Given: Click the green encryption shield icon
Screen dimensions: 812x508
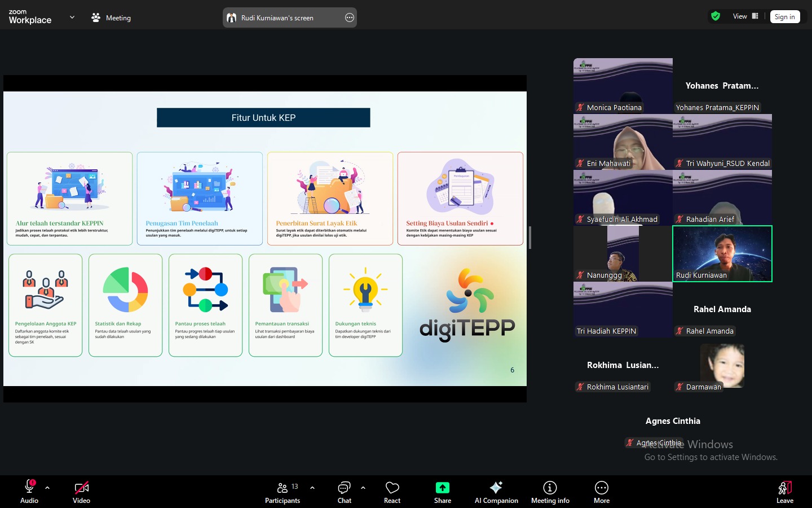Looking at the screenshot, I should click(x=716, y=16).
